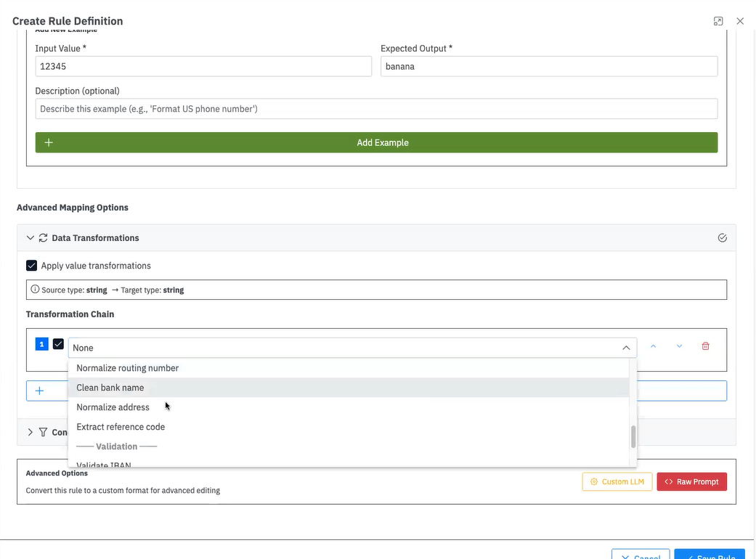This screenshot has height=559, width=756.
Task: Click the source type info icon
Action: pos(34,290)
